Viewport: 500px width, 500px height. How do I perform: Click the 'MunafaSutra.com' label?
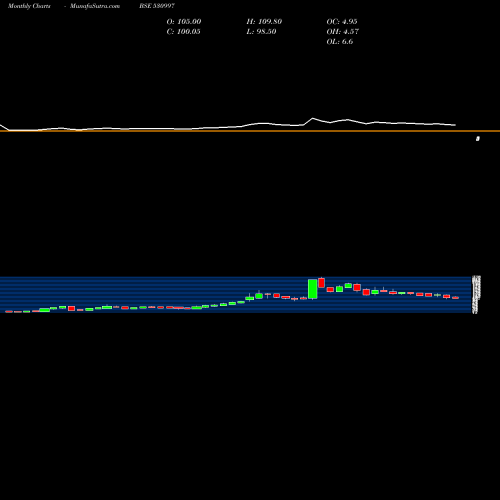coord(95,6)
